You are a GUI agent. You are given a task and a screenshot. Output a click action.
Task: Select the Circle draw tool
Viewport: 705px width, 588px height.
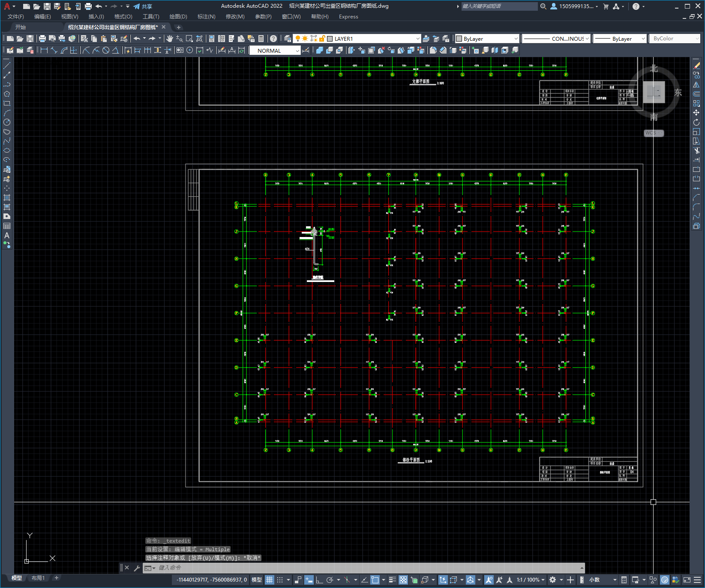tap(7, 122)
